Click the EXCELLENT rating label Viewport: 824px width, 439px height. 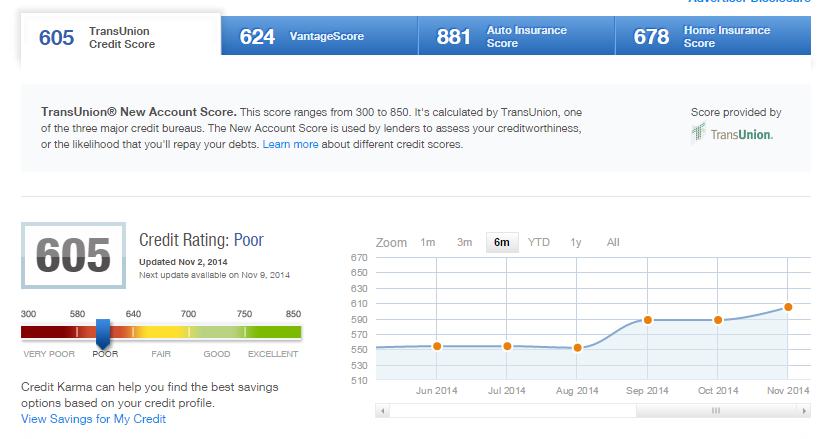(x=273, y=354)
